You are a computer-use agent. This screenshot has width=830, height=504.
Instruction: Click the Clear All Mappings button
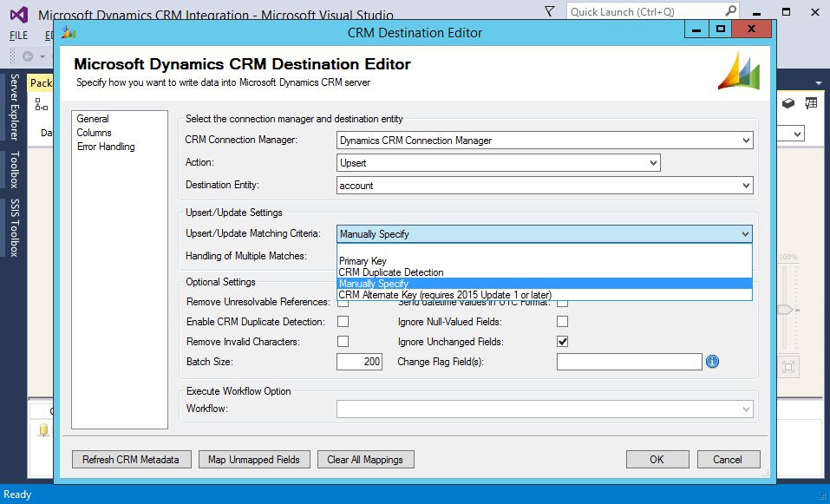pyautogui.click(x=365, y=460)
